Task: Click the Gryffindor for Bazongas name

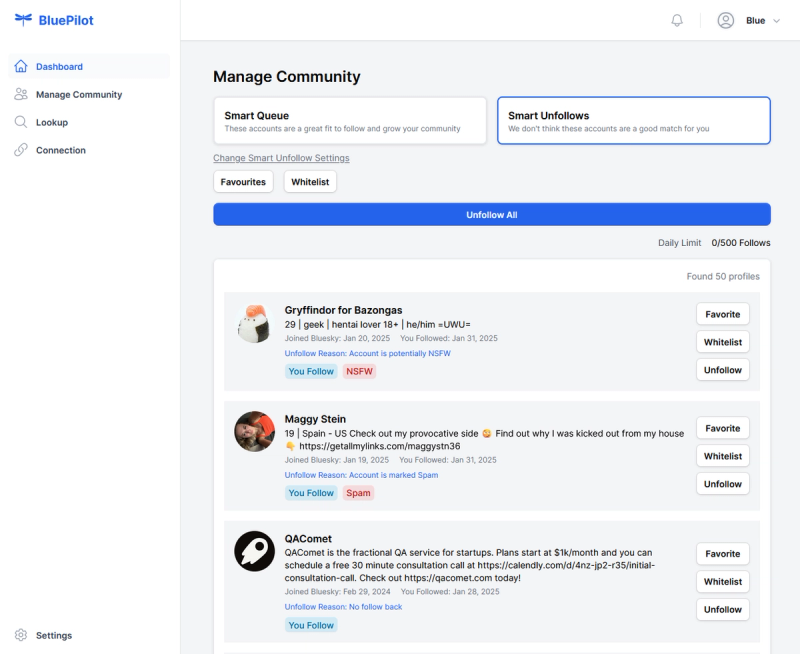Action: 343,310
